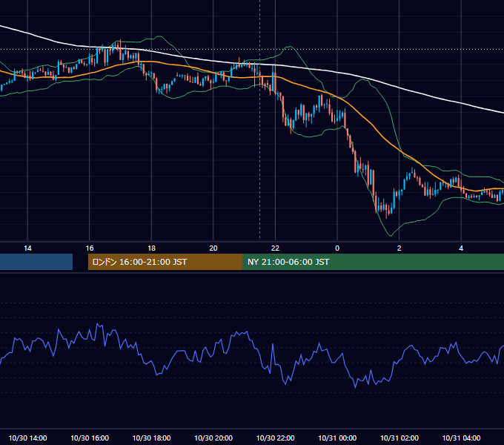Click hour label 2 on price chart axis

[x=399, y=248]
